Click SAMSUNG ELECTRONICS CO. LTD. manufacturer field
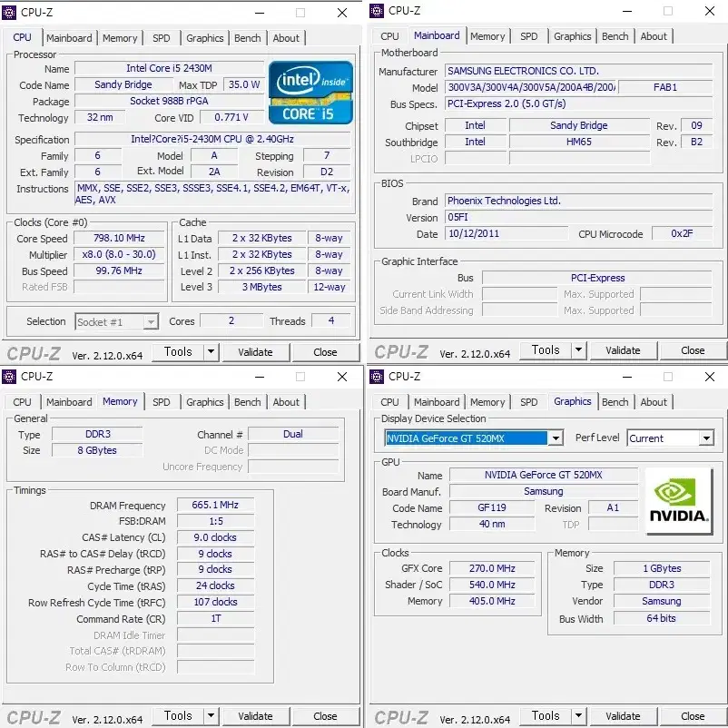This screenshot has height=728, width=728. pyautogui.click(x=578, y=71)
